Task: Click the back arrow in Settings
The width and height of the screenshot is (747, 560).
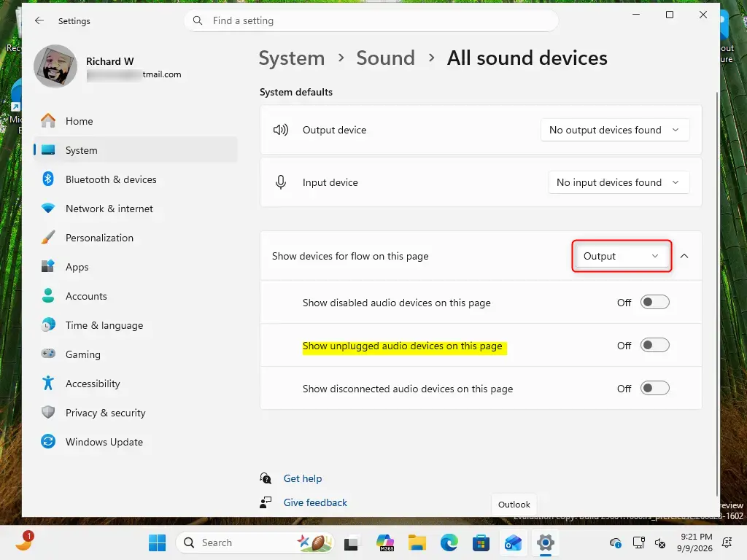Action: coord(39,20)
